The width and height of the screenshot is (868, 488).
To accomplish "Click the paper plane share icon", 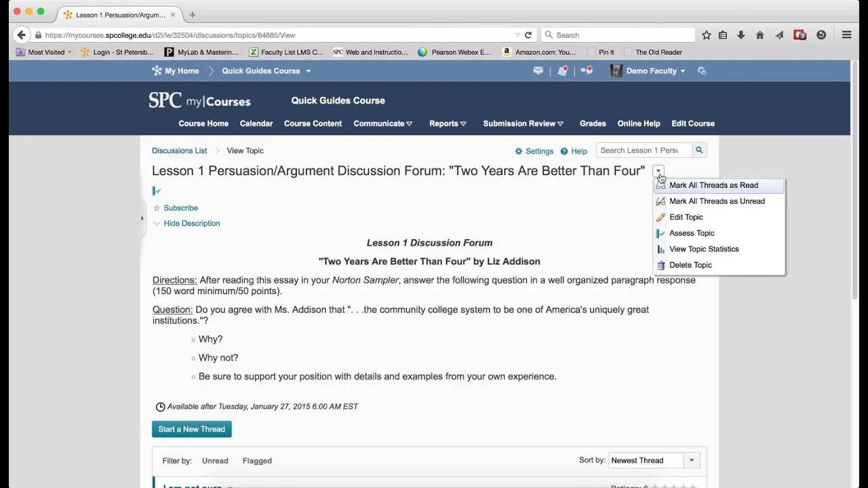I will [x=780, y=35].
